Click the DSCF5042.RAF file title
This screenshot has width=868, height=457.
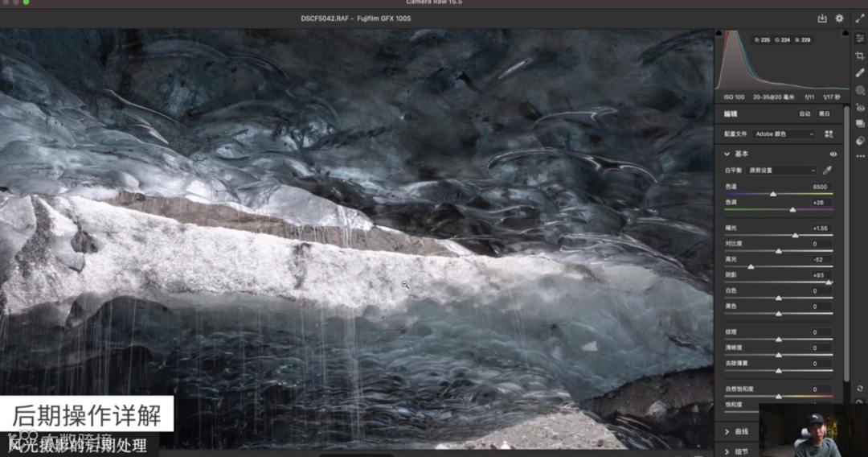[325, 19]
